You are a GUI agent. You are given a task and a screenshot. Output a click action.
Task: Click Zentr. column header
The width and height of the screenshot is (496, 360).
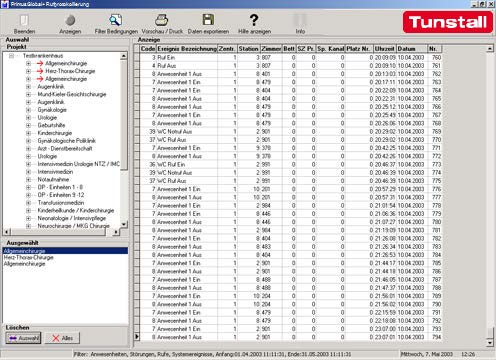point(227,49)
